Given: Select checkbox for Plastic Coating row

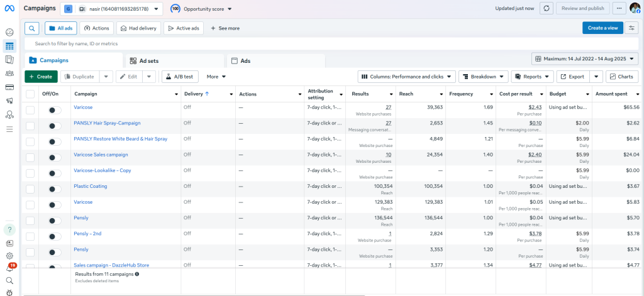Looking at the screenshot, I should 30,189.
